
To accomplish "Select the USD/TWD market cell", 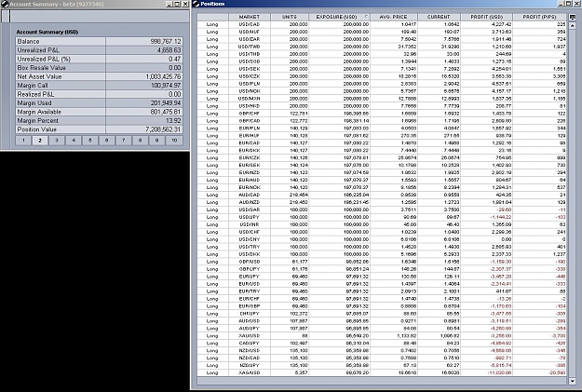I will tap(250, 47).
